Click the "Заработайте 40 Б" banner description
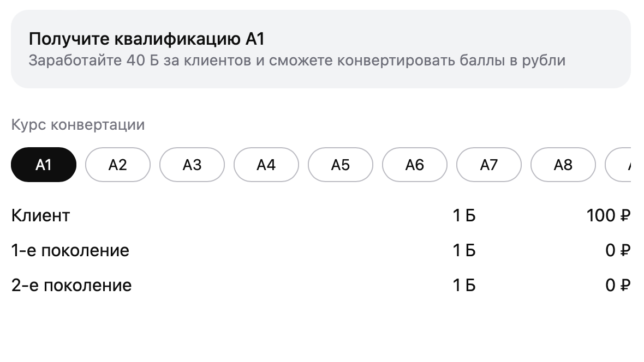The height and width of the screenshot is (362, 644). pos(297,60)
